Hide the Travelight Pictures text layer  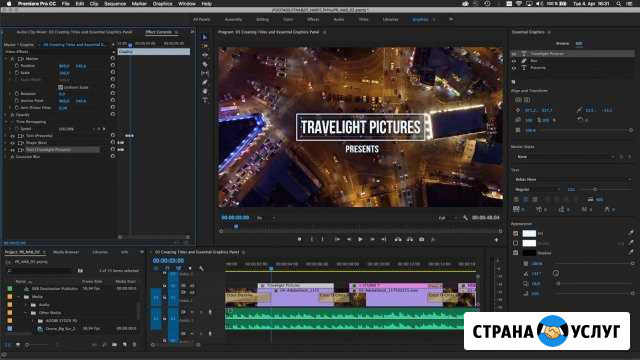click(x=514, y=53)
